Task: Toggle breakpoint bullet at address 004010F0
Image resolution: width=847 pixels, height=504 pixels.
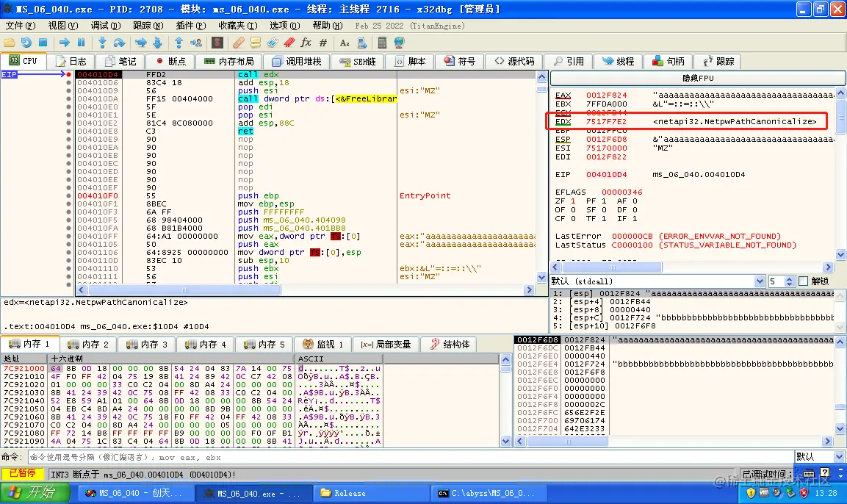Action: tap(68, 195)
